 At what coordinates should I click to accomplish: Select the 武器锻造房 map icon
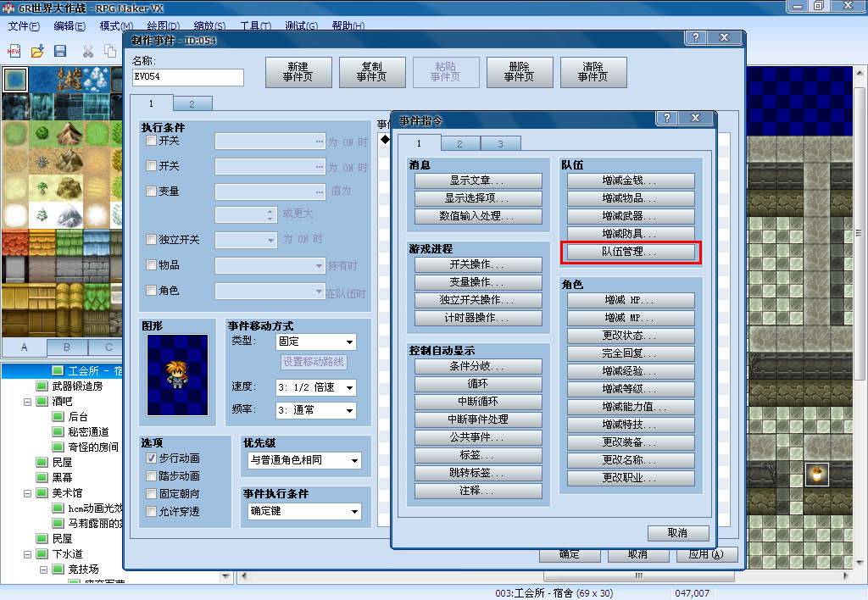coord(42,386)
